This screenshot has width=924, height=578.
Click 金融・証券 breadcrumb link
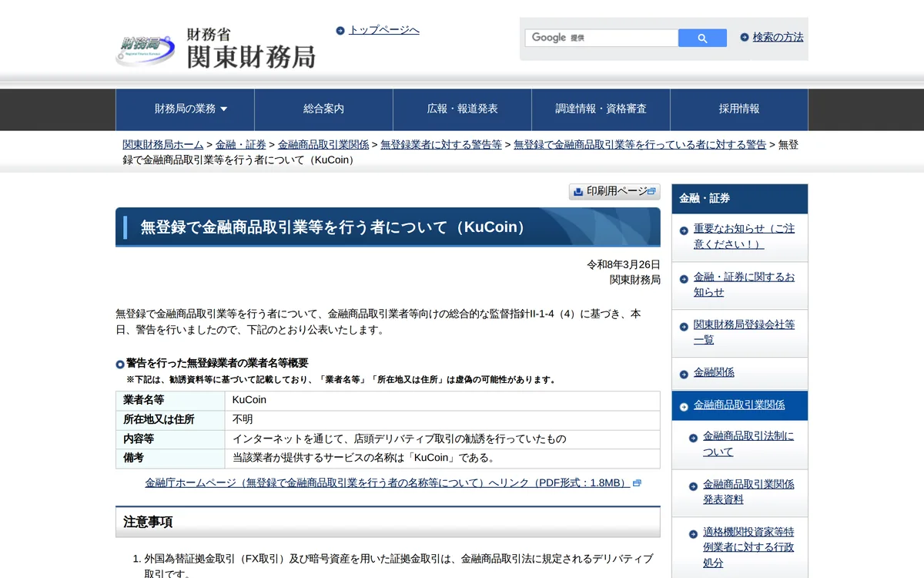point(241,145)
